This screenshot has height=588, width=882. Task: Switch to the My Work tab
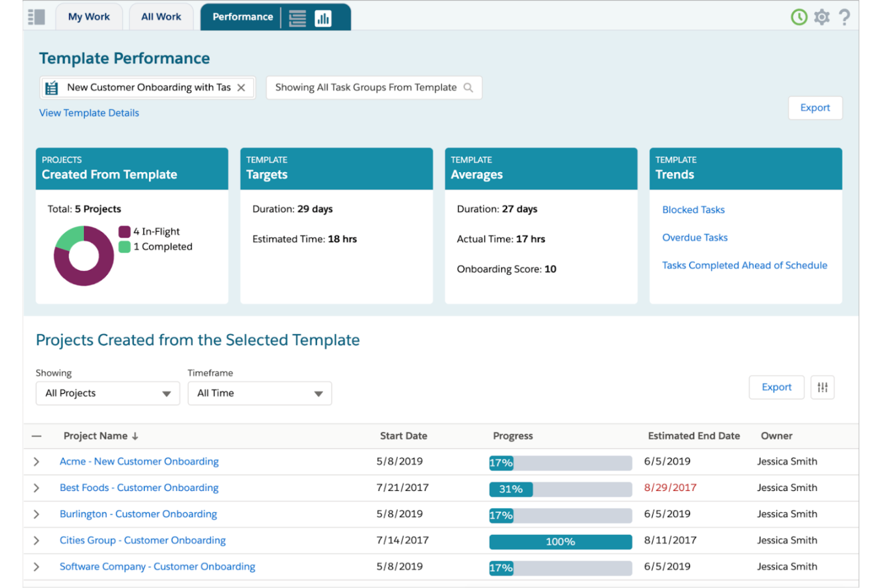pyautogui.click(x=88, y=17)
